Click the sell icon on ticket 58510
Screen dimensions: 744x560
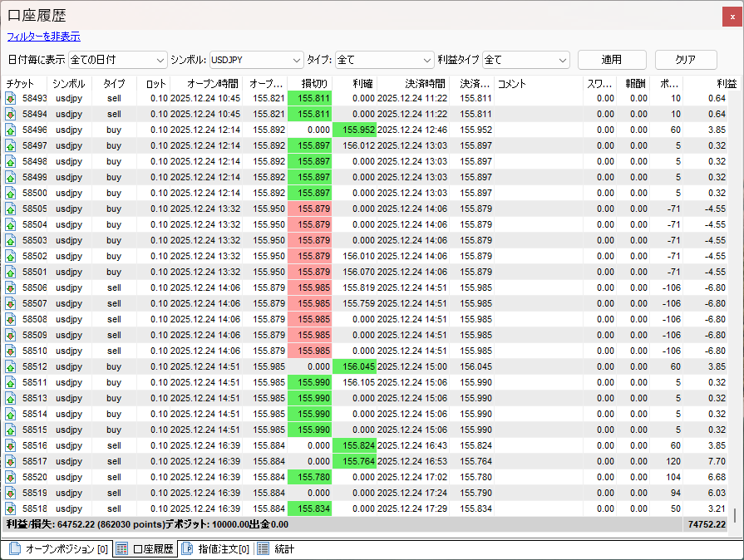[11, 351]
